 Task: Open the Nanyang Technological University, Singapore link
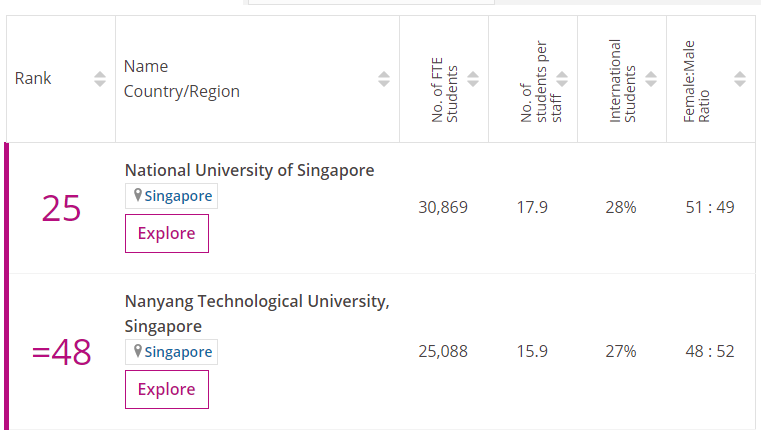click(x=257, y=301)
